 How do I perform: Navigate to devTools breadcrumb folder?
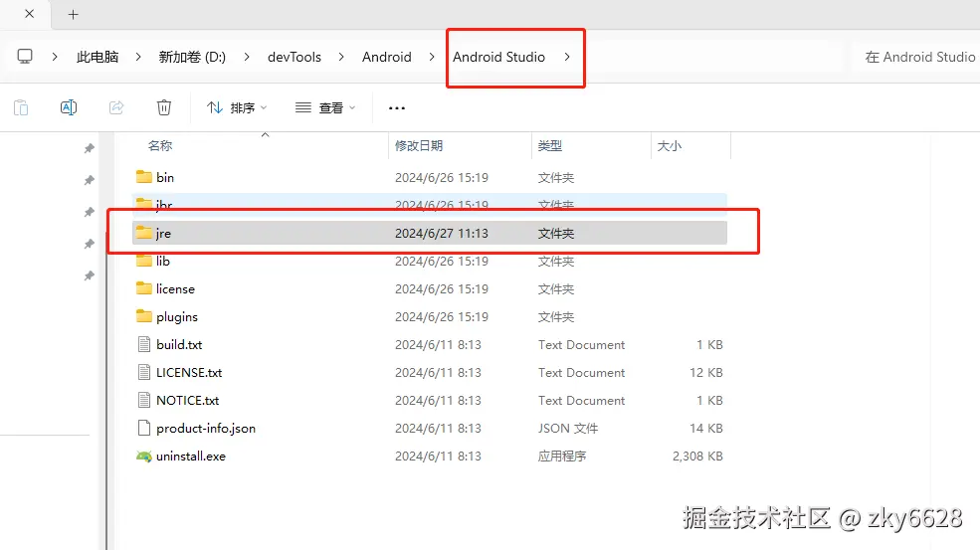[294, 57]
